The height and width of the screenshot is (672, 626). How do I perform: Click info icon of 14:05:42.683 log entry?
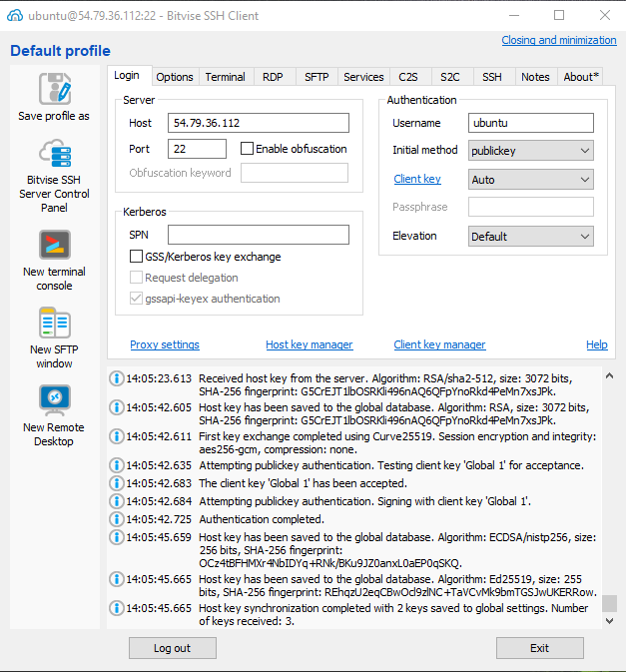tap(116, 483)
